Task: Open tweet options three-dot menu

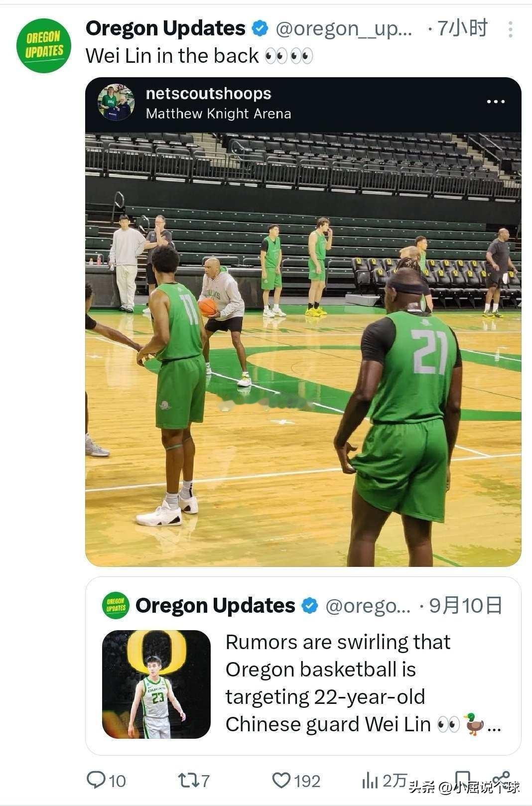Action: (510, 29)
